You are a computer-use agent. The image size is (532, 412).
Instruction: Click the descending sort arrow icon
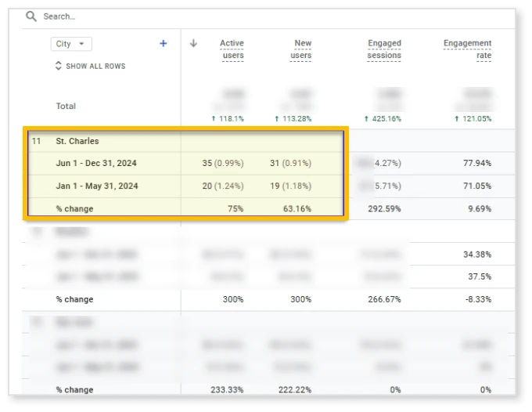pyautogui.click(x=193, y=43)
